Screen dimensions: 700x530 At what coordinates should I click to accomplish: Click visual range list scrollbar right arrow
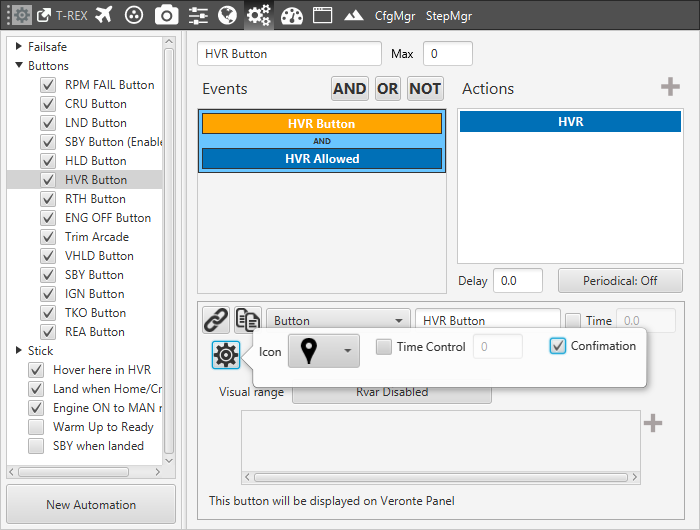[x=635, y=477]
